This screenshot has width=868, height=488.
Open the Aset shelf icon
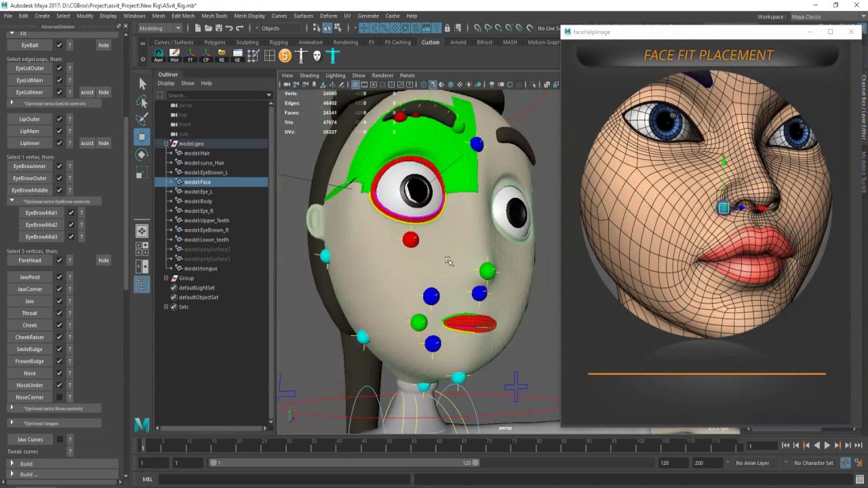pyautogui.click(x=159, y=56)
